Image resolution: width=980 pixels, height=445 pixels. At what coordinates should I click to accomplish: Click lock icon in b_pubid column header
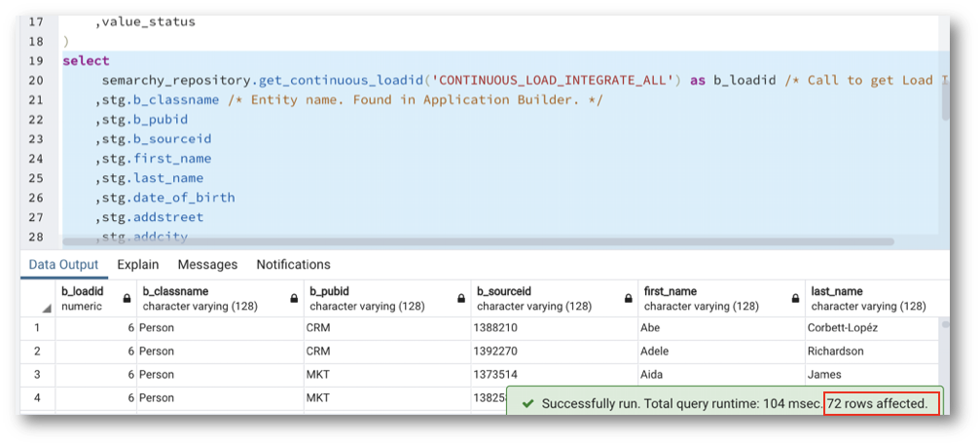[x=461, y=299]
